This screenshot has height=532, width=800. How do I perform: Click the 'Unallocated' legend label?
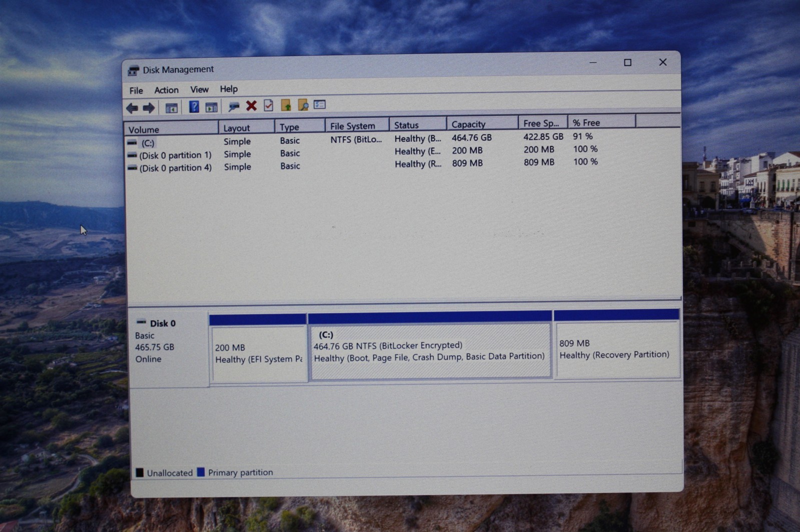170,473
